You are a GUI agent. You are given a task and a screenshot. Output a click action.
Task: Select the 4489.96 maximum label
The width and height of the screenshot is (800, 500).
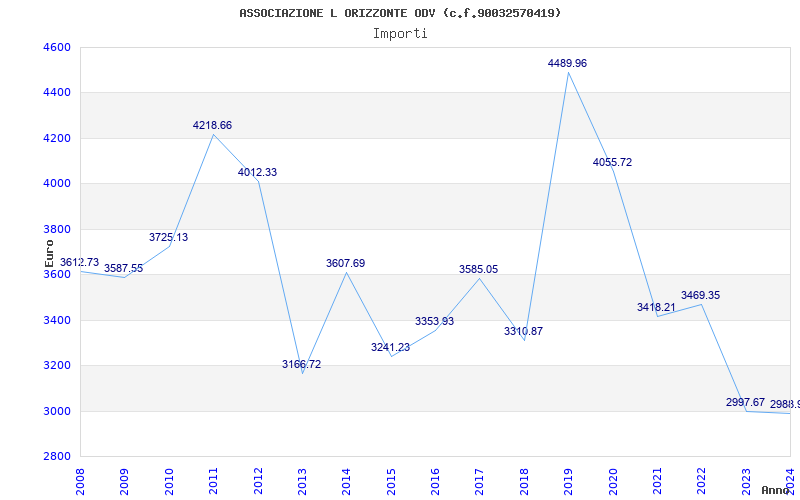[x=567, y=64]
